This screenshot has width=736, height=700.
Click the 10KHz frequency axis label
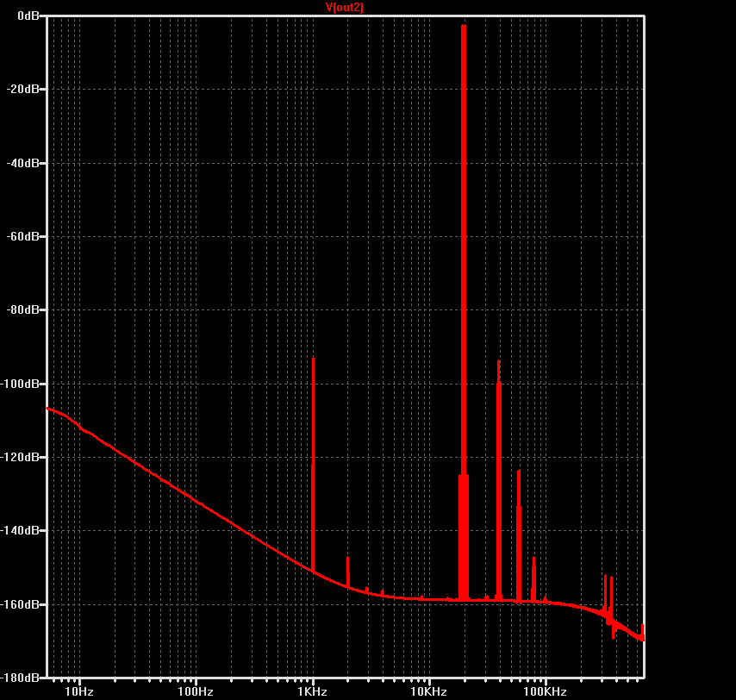point(428,691)
